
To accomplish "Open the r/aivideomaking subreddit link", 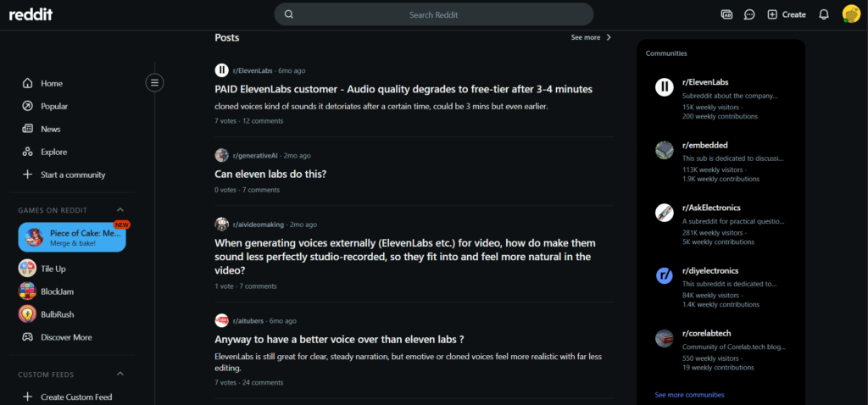I will click(x=258, y=225).
